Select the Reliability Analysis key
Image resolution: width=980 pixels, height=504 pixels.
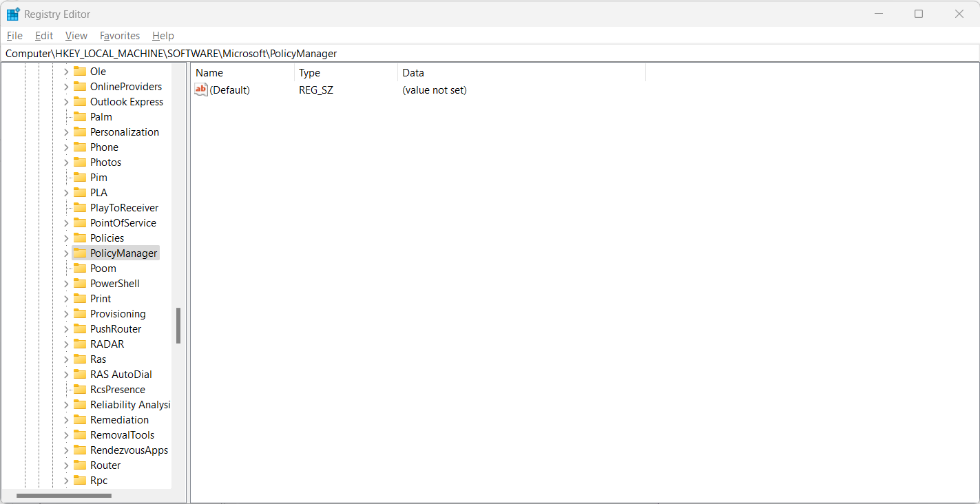[130, 405]
